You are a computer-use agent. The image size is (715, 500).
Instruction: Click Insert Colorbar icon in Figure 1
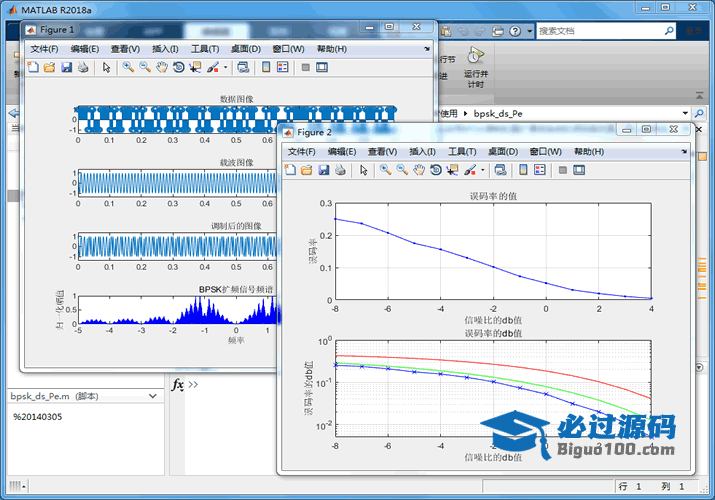266,68
